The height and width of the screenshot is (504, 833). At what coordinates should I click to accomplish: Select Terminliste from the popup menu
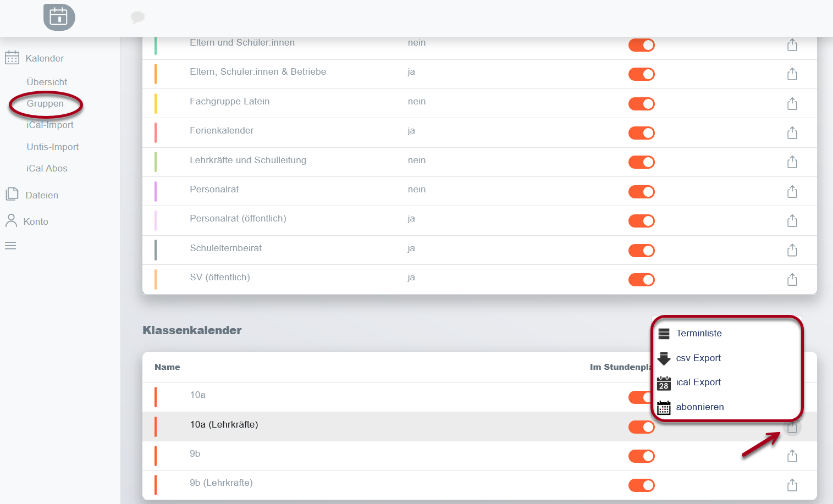coord(699,333)
